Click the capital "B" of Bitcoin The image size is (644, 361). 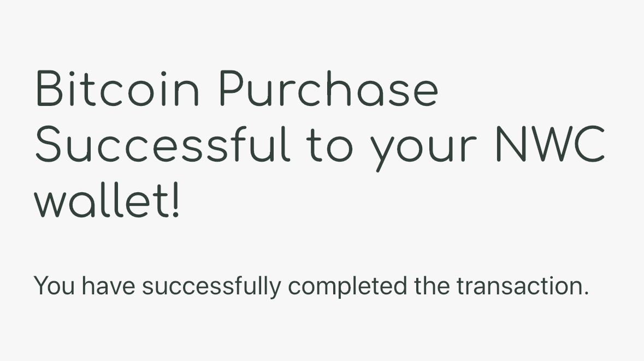click(49, 88)
